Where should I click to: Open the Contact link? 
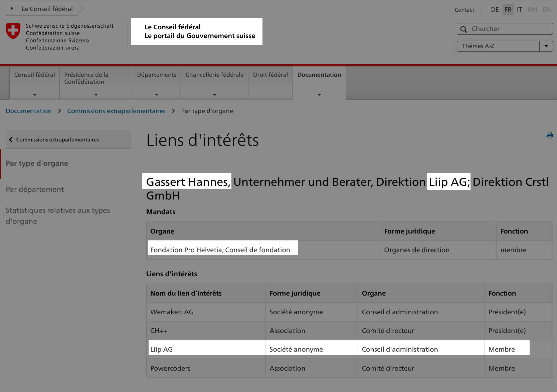click(464, 10)
